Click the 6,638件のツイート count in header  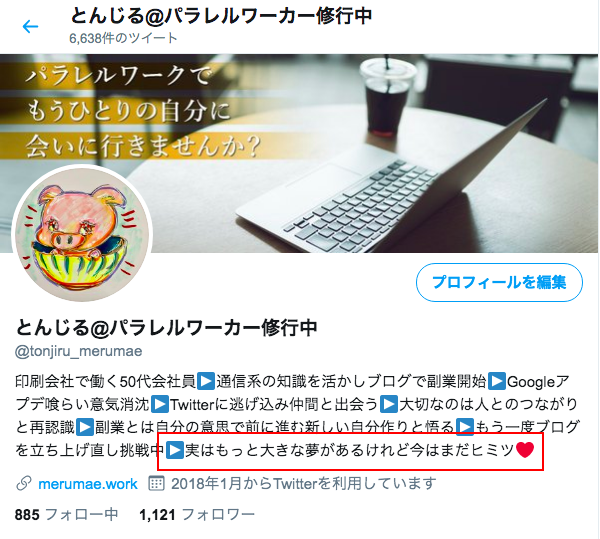[123, 38]
